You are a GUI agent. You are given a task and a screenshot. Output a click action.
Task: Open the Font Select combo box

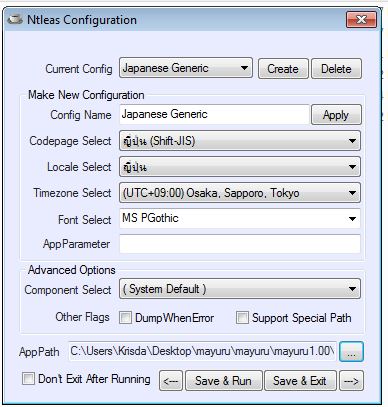coord(240,218)
